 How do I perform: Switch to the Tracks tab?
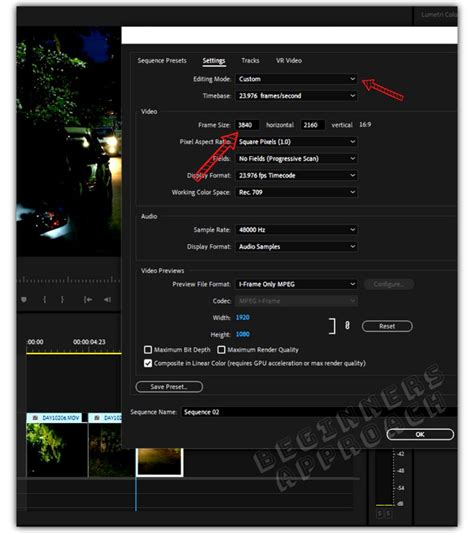click(250, 61)
